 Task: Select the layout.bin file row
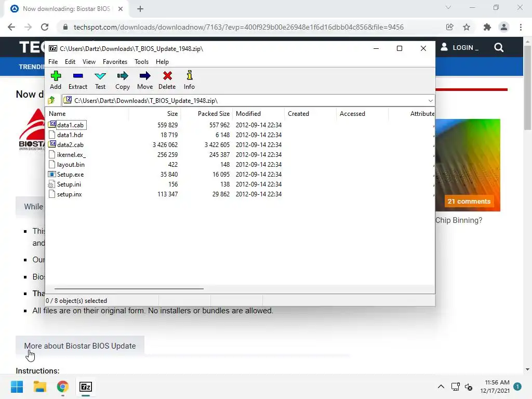click(x=240, y=165)
